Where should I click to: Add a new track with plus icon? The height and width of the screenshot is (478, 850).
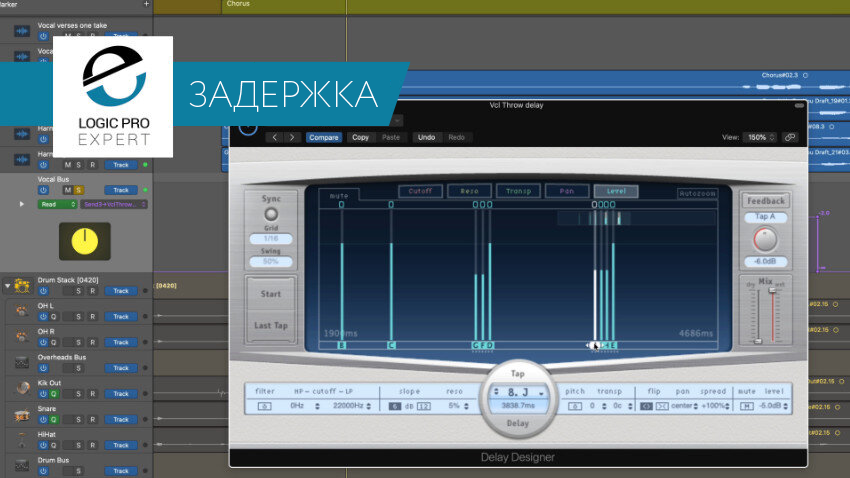146,4
